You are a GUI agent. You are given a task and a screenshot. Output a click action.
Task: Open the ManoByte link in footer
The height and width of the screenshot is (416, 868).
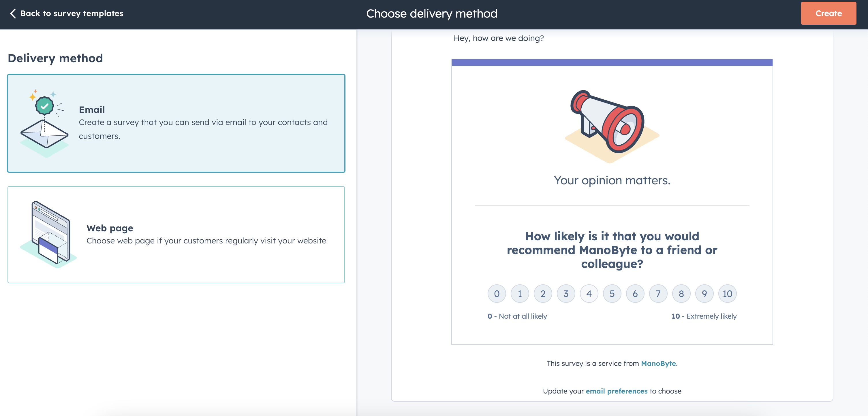658,364
